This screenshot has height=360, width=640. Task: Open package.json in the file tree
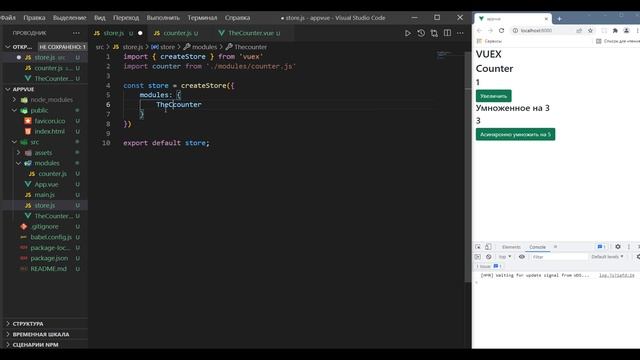pyautogui.click(x=49, y=258)
